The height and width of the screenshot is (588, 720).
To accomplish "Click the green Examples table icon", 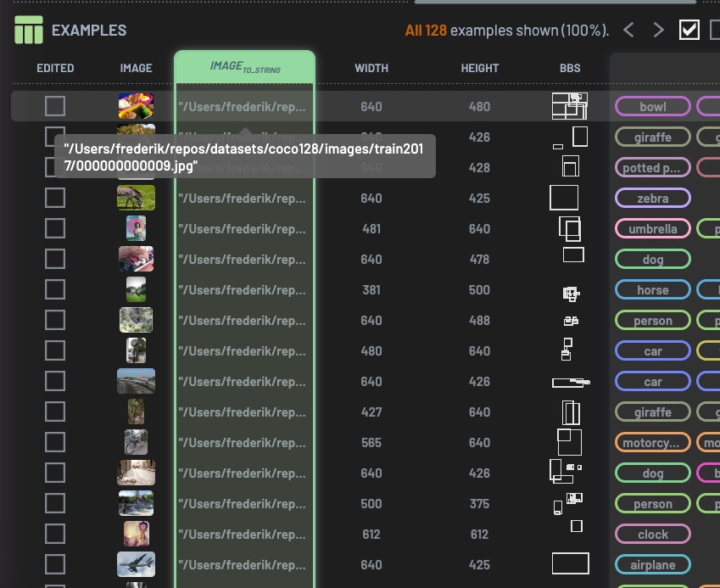I will tap(28, 30).
